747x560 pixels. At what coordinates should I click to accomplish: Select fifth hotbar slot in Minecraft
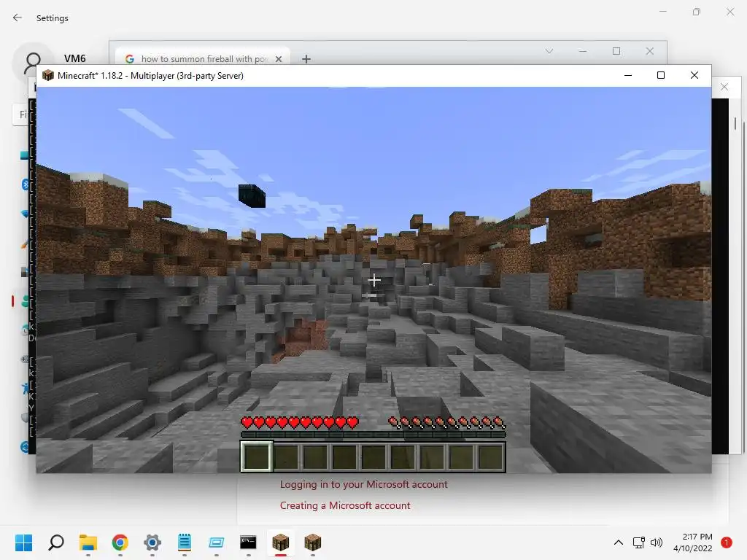(x=373, y=456)
